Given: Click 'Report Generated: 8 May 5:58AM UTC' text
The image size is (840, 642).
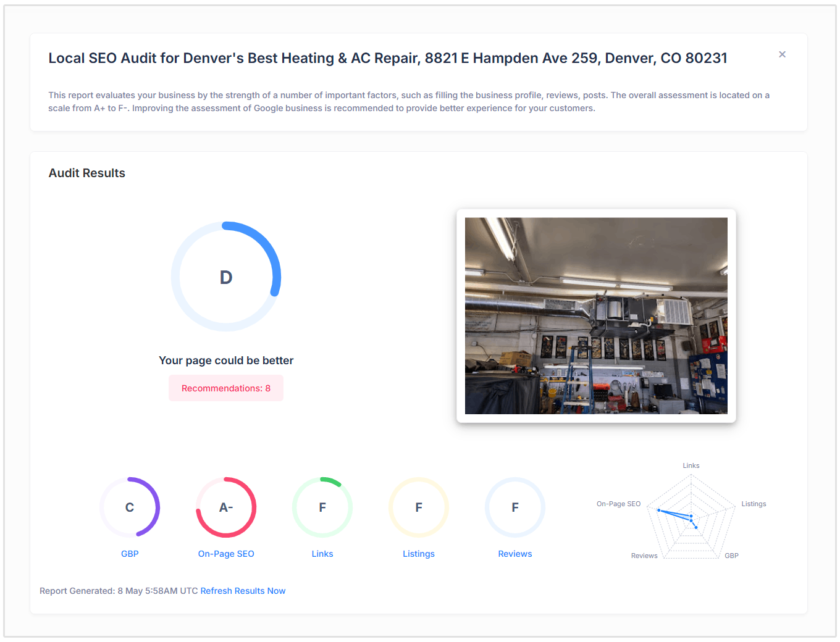Looking at the screenshot, I should tap(119, 591).
